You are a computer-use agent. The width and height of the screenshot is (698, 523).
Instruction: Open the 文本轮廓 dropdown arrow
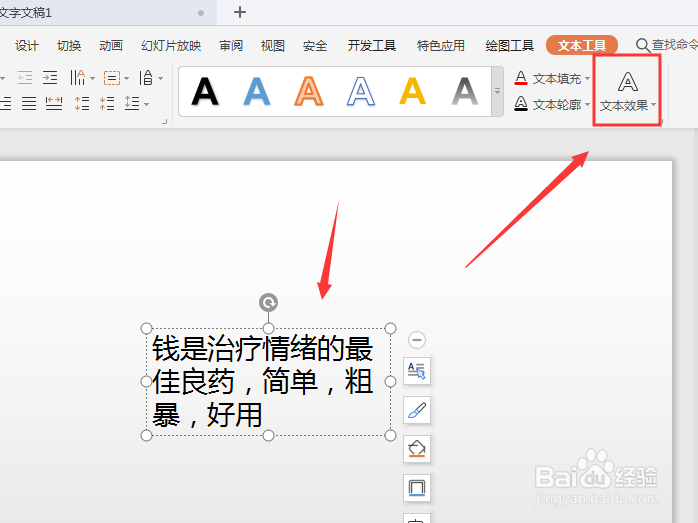point(588,104)
